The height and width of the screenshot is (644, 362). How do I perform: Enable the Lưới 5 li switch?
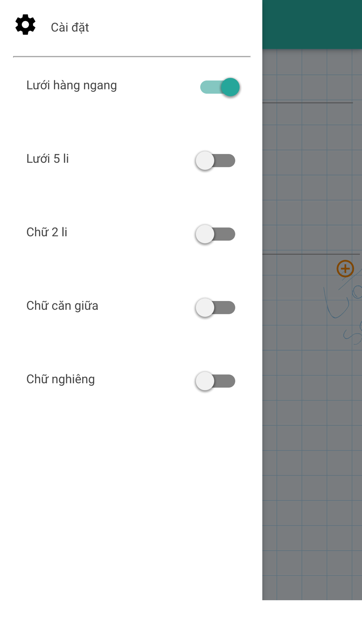point(215,160)
